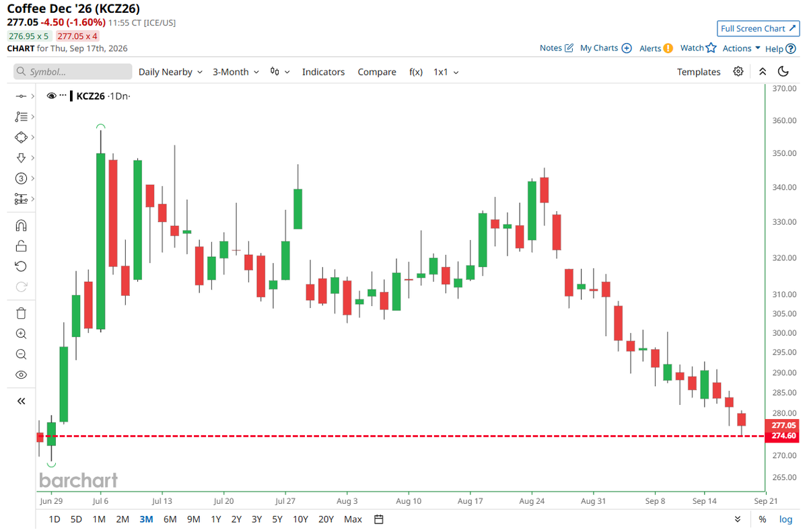Click the Indicators menu item
This screenshot has width=807, height=532.
[x=323, y=72]
